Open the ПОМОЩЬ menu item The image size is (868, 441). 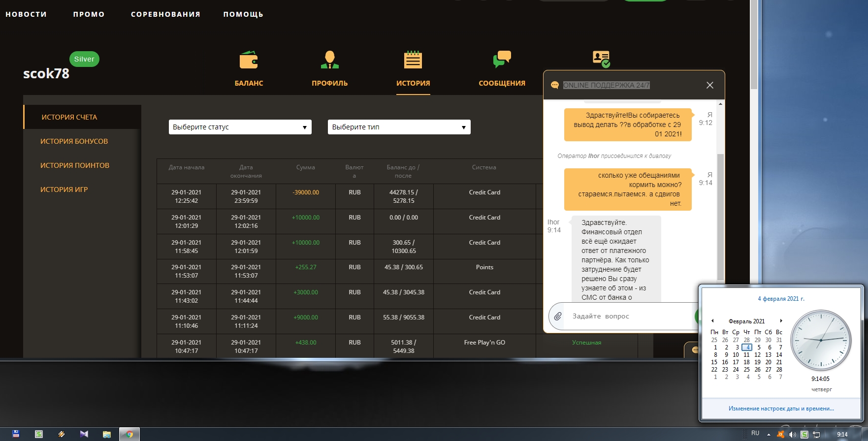(x=243, y=14)
